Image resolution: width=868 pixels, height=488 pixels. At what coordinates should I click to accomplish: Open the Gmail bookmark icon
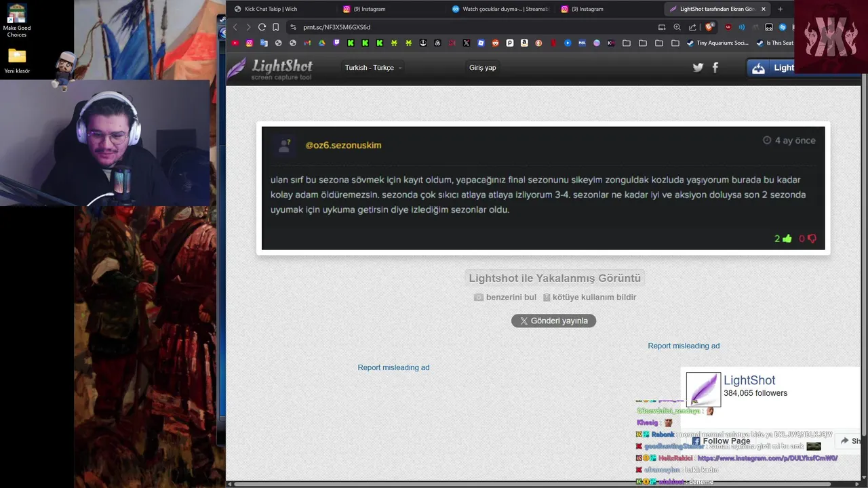[307, 43]
